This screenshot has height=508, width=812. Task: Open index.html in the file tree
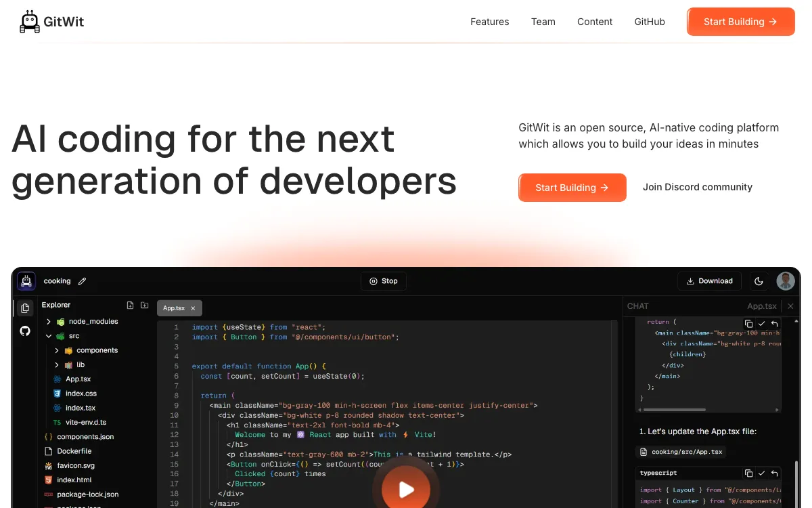[x=74, y=480]
